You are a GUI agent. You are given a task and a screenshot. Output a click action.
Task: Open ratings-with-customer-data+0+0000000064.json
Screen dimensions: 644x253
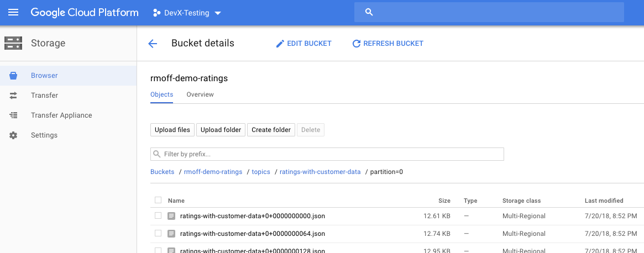click(253, 234)
